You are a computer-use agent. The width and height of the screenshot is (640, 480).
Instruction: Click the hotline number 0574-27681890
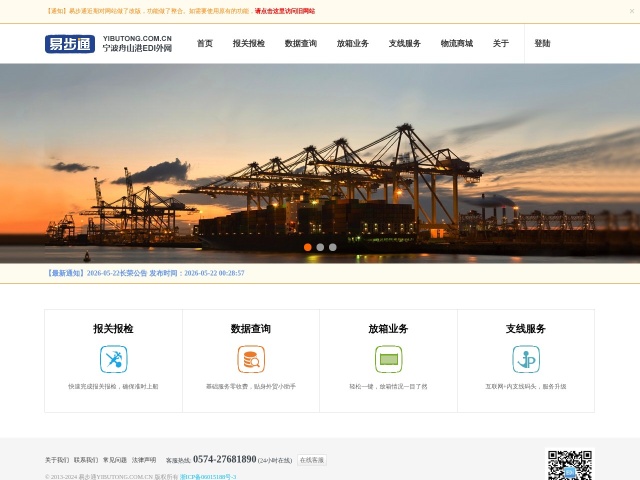(225, 459)
